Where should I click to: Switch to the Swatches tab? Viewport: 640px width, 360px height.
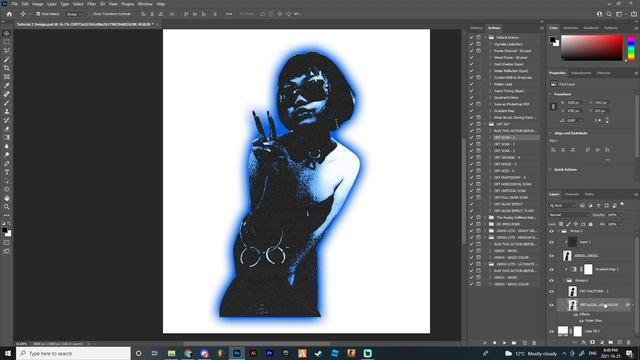coord(570,28)
